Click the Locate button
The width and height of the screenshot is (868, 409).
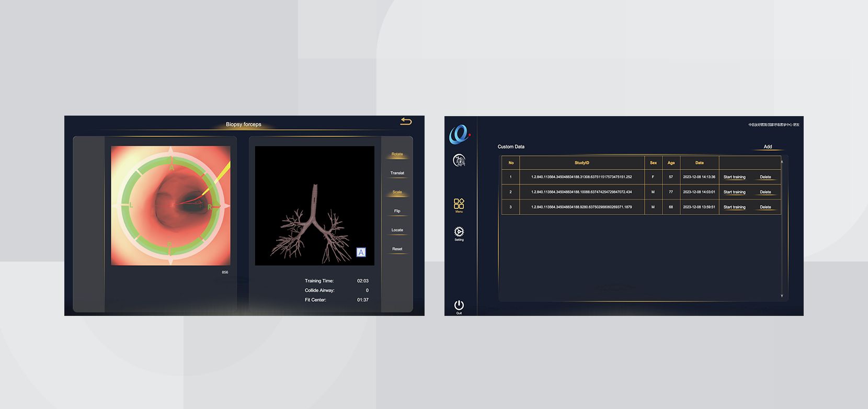[397, 230]
